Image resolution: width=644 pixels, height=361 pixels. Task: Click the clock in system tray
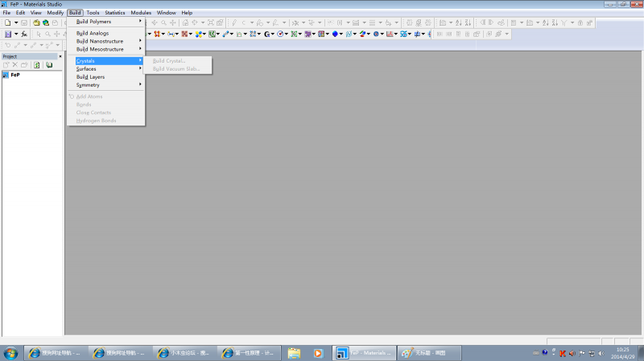622,353
